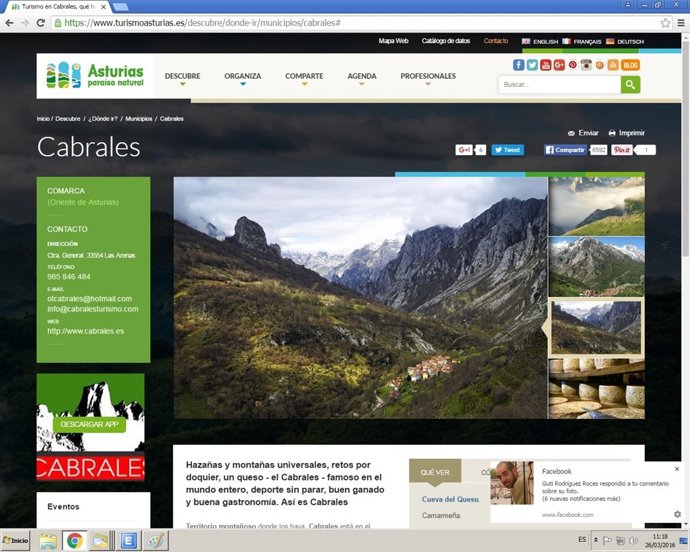Reload the page with the refresh icon
The image size is (690, 552).
coord(40,23)
